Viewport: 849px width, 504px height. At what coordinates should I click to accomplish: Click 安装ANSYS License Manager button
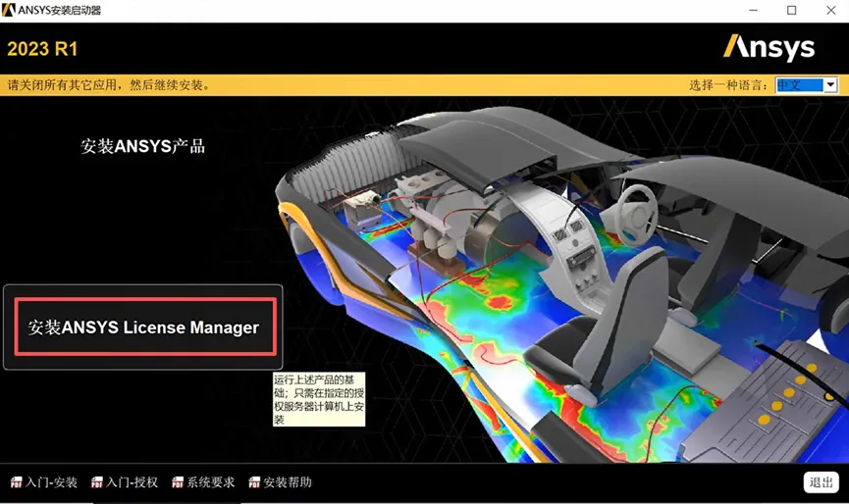tap(143, 328)
